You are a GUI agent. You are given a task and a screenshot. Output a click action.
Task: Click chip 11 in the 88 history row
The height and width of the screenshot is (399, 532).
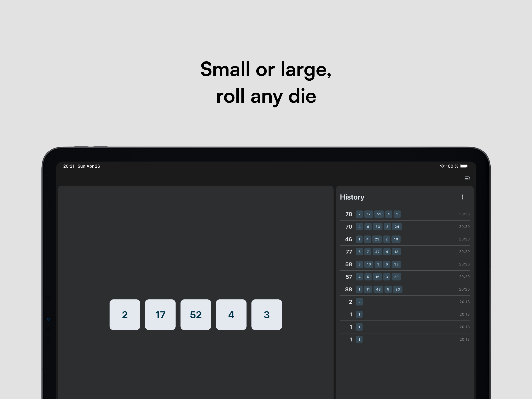368,289
